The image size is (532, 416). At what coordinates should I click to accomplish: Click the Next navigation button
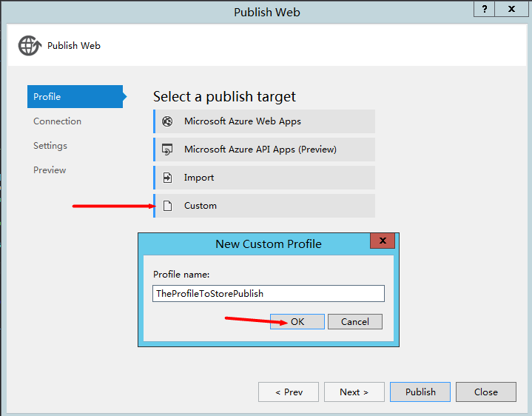pos(354,392)
